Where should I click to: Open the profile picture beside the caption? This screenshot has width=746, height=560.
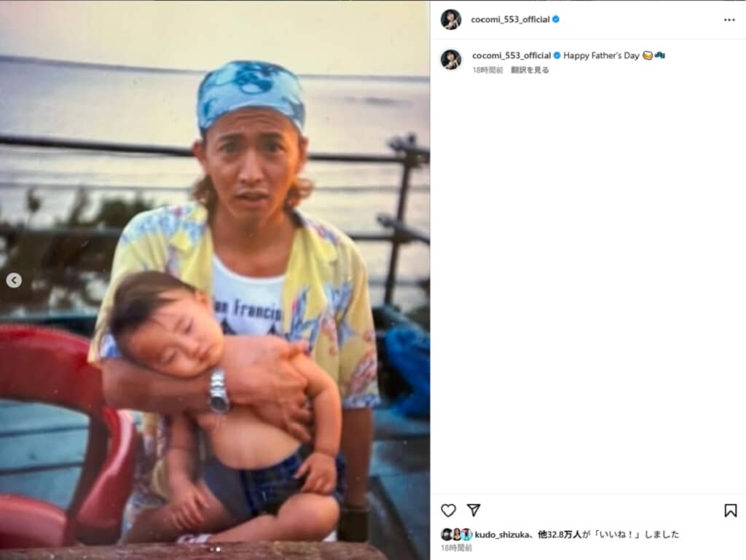click(x=451, y=60)
